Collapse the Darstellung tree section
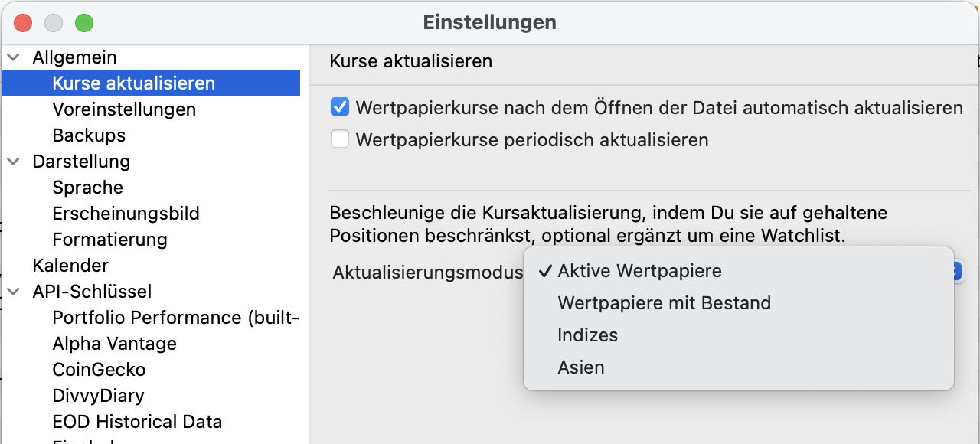980x444 pixels. [14, 162]
